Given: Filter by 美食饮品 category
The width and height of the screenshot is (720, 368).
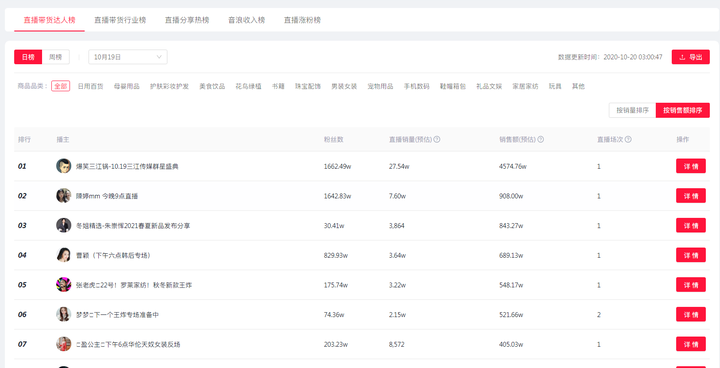Looking at the screenshot, I should tap(212, 86).
